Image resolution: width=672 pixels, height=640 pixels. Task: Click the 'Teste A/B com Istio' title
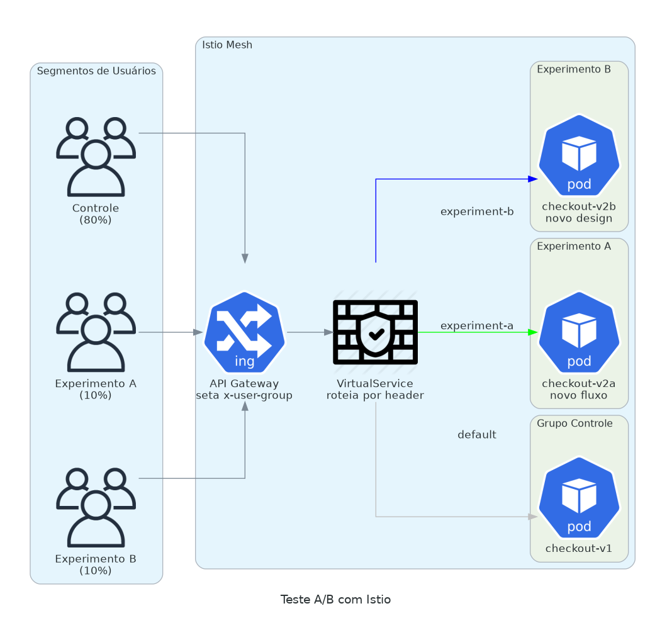(335, 599)
